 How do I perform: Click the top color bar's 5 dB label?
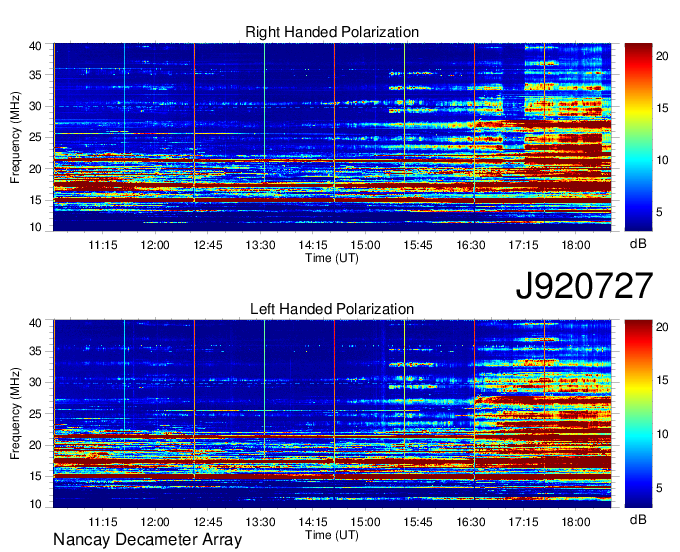coord(660,212)
